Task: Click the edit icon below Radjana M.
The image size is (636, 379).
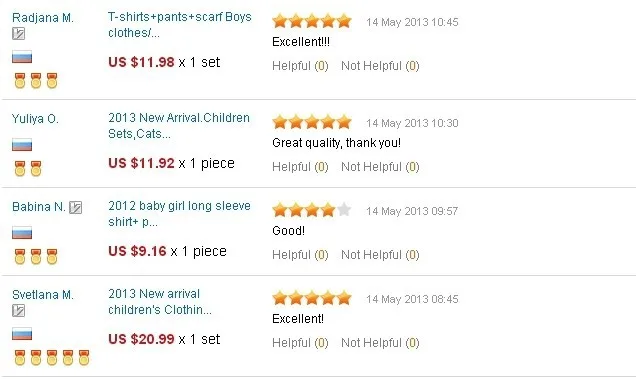Action: pyautogui.click(x=18, y=34)
